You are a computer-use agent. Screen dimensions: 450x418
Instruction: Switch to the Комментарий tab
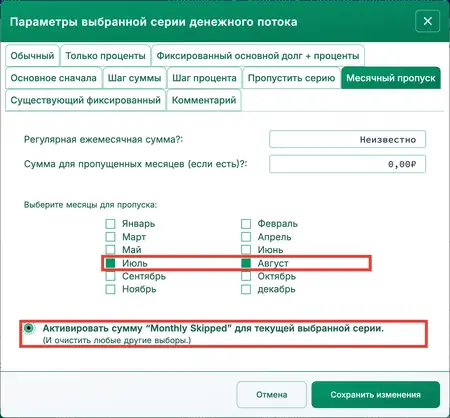click(x=204, y=100)
